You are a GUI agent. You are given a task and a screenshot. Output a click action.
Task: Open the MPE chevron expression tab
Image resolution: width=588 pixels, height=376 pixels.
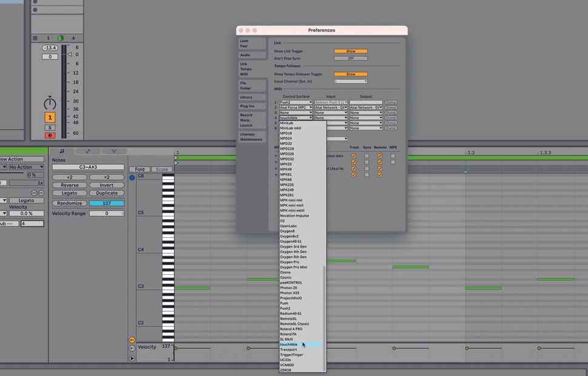point(114,151)
